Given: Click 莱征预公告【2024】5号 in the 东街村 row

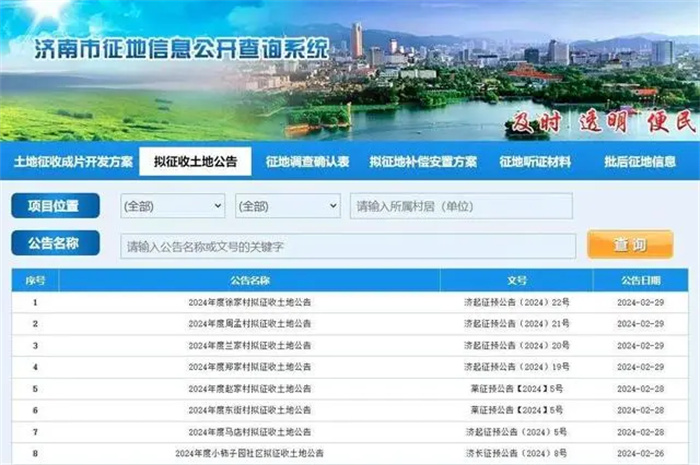Looking at the screenshot, I should [517, 410].
